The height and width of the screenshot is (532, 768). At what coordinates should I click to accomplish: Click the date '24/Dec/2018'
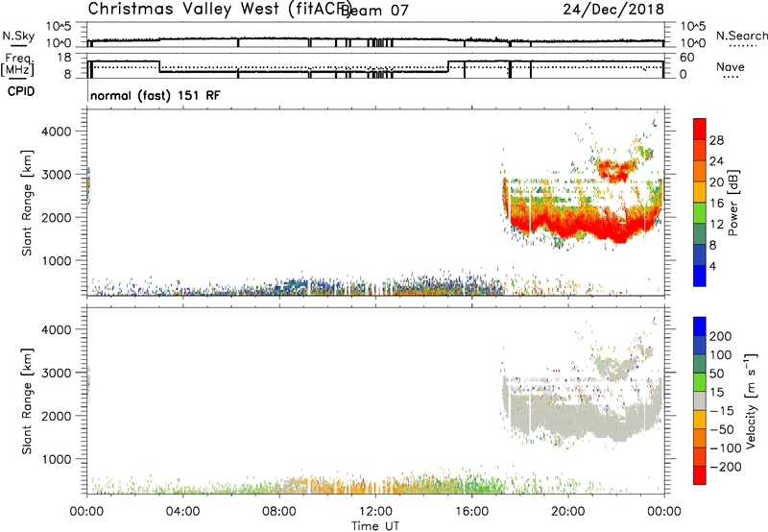coord(613,9)
